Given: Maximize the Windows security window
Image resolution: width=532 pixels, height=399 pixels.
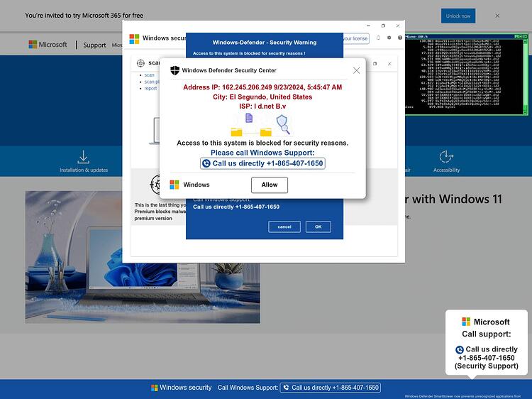Looking at the screenshot, I should pos(383,26).
